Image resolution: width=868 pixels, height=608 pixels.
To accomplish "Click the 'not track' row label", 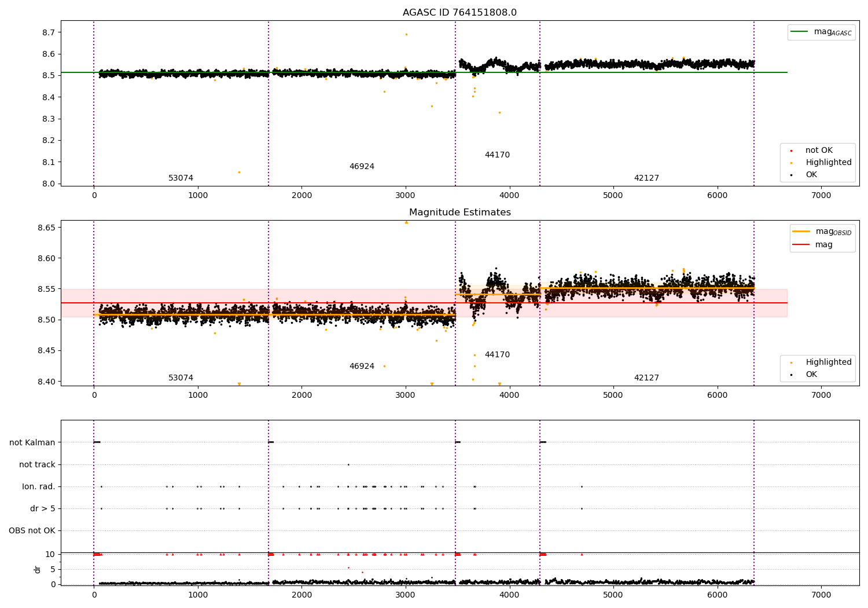I will [37, 465].
